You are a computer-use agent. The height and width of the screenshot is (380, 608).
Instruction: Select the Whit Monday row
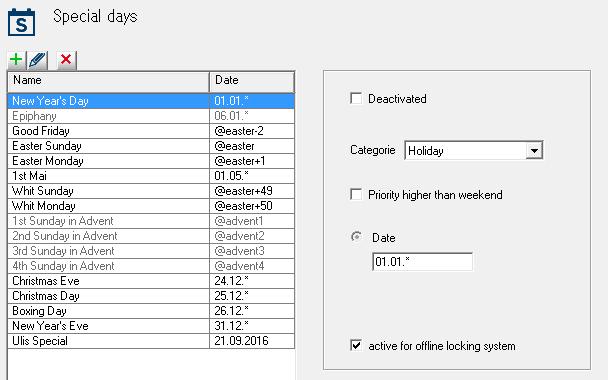[x=151, y=206]
